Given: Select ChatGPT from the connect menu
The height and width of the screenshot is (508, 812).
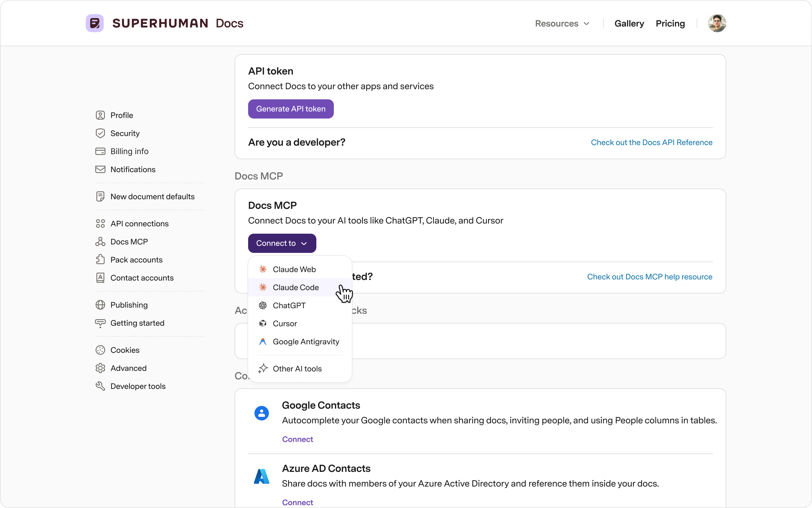Looking at the screenshot, I should [x=300, y=305].
